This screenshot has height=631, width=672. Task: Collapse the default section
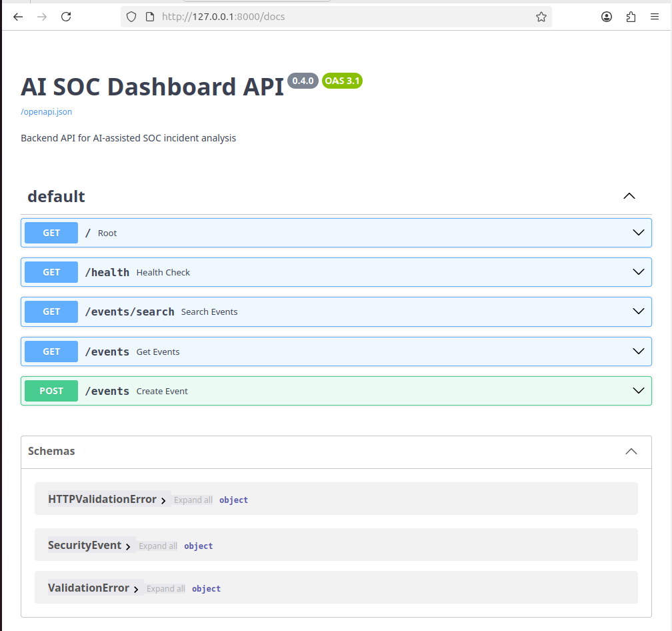click(x=629, y=196)
